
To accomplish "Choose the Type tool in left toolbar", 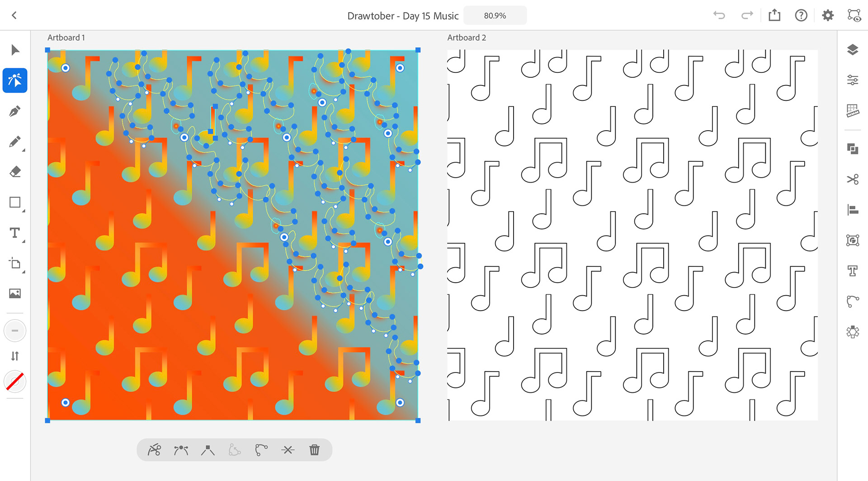I will [x=15, y=233].
